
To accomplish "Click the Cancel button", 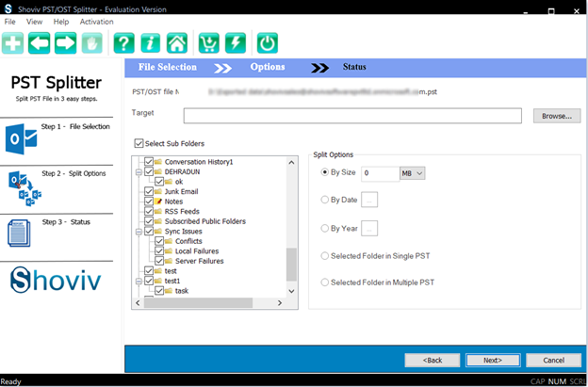I will pyautogui.click(x=553, y=360).
